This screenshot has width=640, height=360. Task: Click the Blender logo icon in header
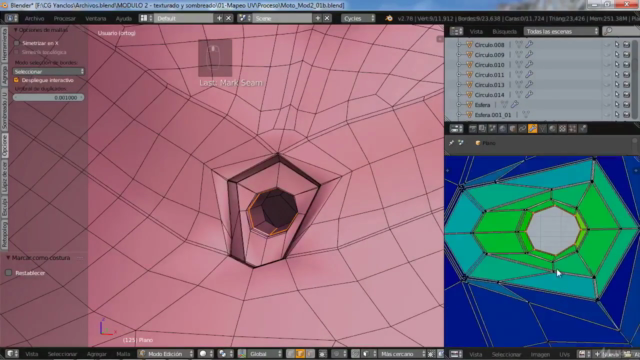tap(389, 18)
